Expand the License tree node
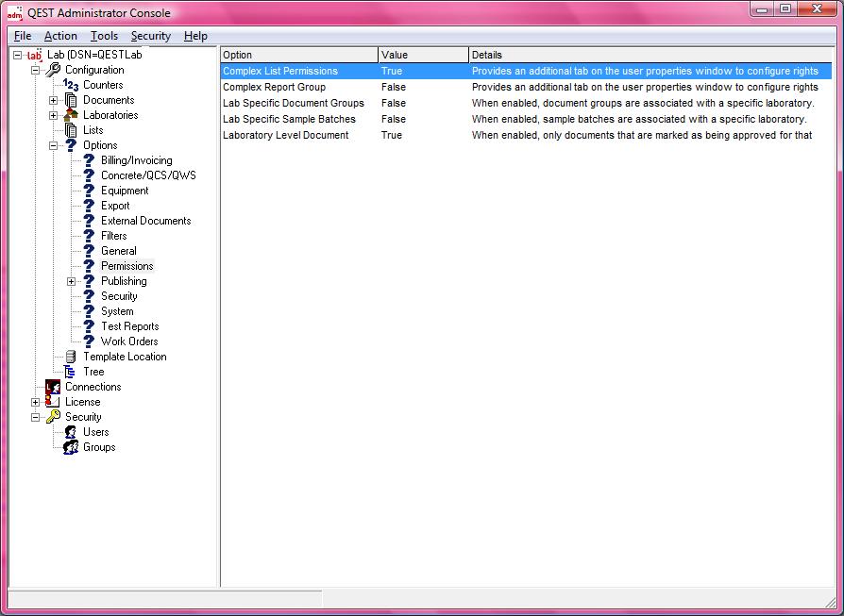The image size is (844, 616). 36,402
